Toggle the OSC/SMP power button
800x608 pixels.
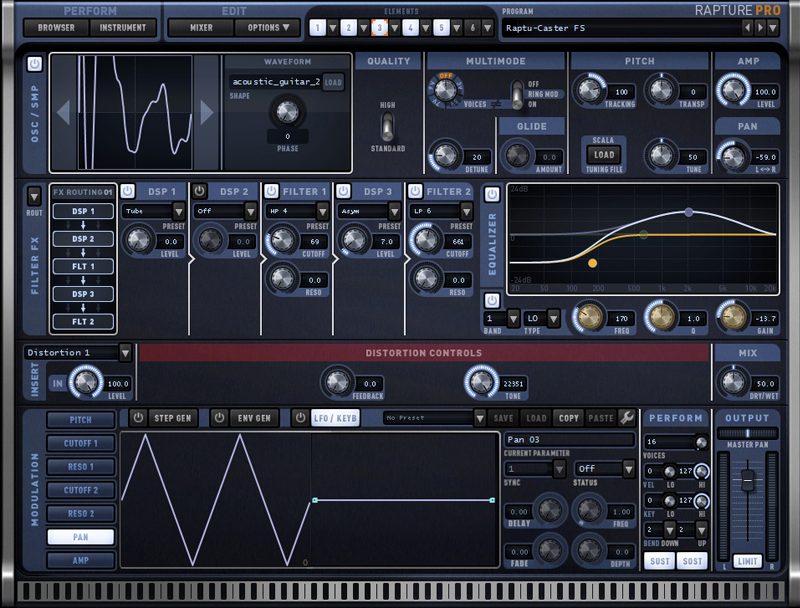(35, 64)
